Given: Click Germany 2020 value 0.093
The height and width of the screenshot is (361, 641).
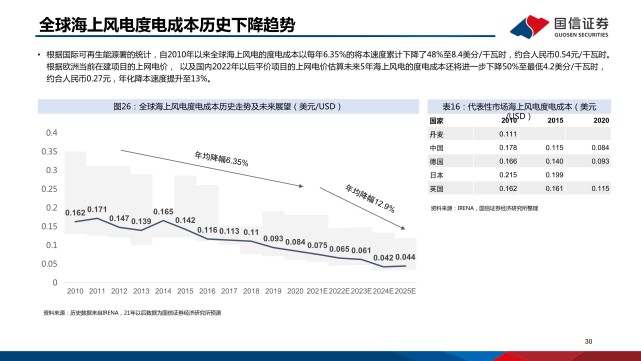Looking at the screenshot, I should click(x=601, y=161).
